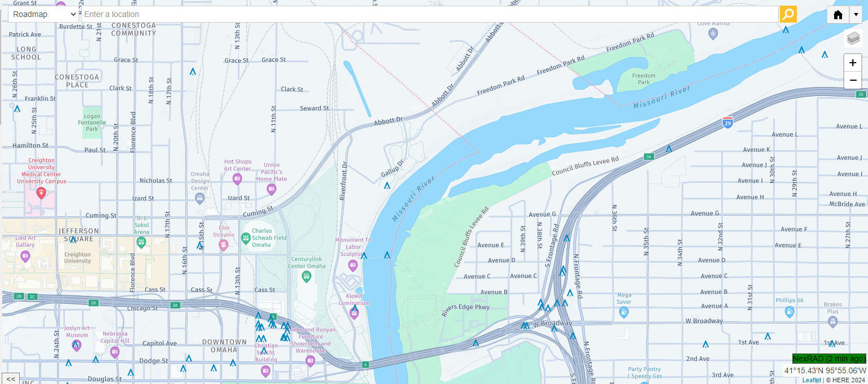The width and height of the screenshot is (868, 384).
Task: Click the DOWNTOWN OMAHA label
Action: pos(225,346)
